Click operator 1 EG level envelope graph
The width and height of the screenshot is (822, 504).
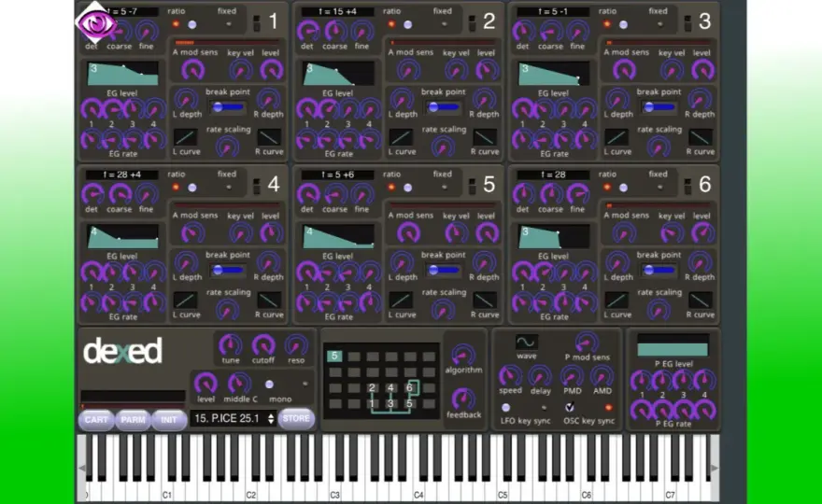coord(122,74)
